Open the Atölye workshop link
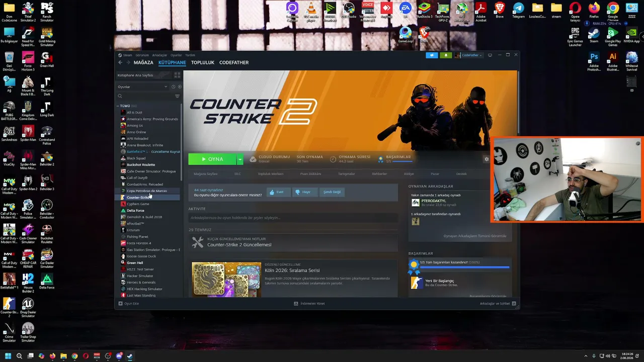Viewport: 644px width, 362px height. click(409, 174)
